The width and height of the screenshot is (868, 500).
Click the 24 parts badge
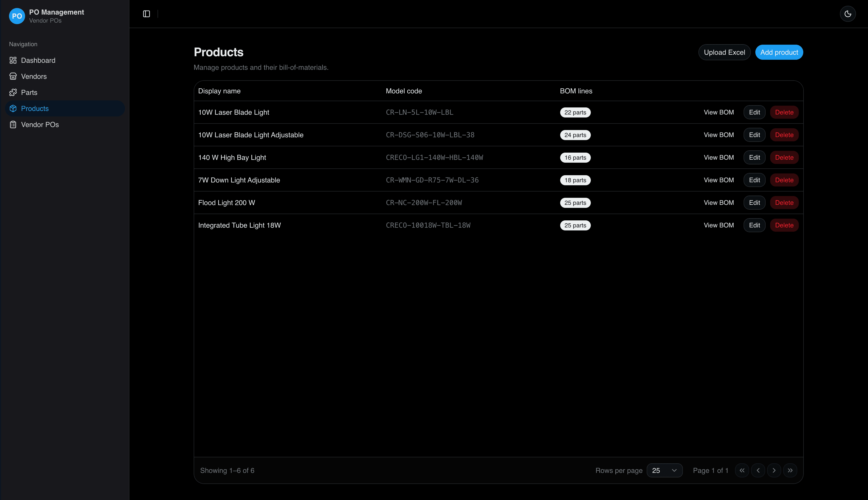point(575,135)
